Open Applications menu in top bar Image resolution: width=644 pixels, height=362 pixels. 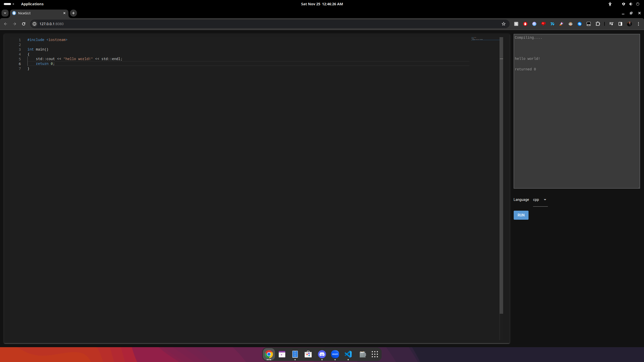click(x=32, y=4)
